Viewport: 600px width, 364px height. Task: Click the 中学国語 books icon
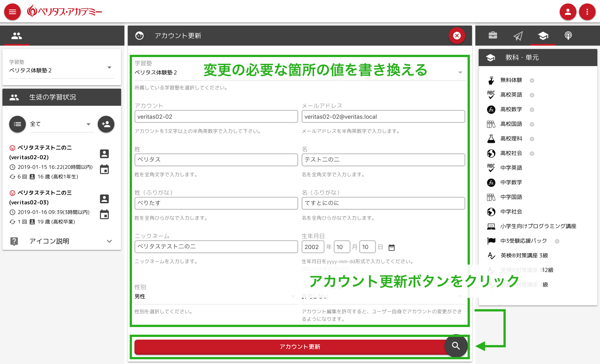tap(491, 197)
